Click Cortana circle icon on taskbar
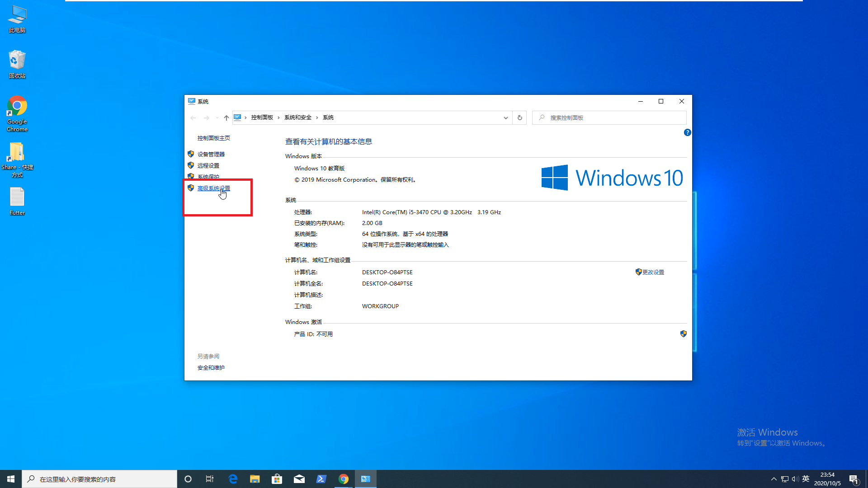868x488 pixels. click(x=188, y=479)
